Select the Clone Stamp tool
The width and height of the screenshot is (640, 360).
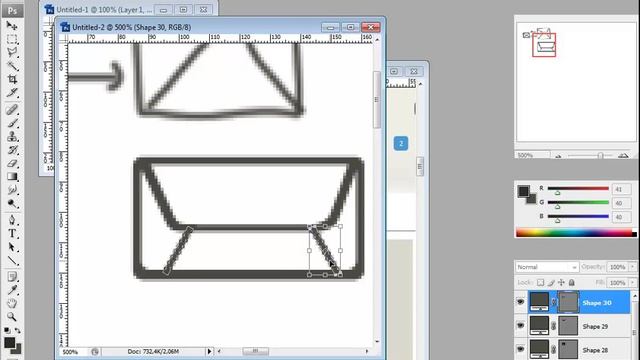coord(12,136)
